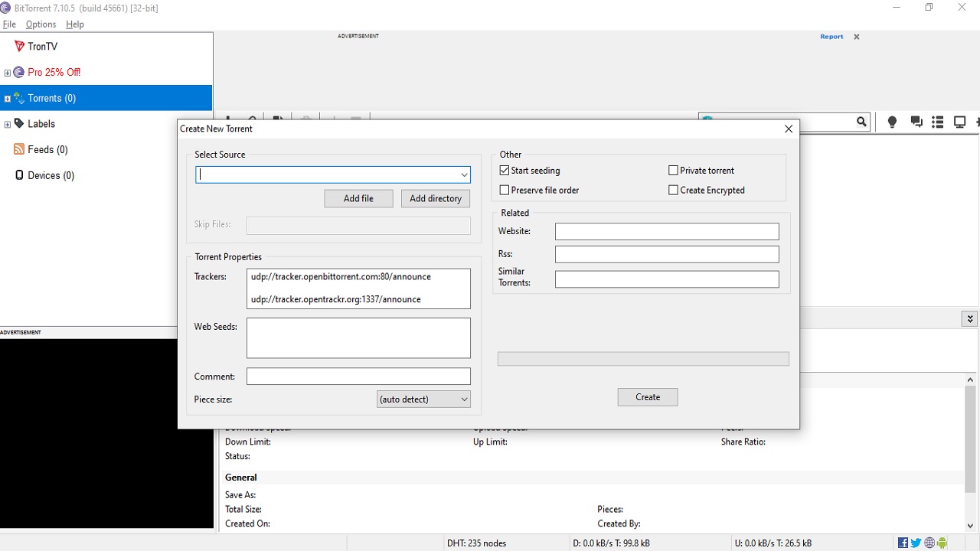Click the Up Limit label in the detail pane

490,442
